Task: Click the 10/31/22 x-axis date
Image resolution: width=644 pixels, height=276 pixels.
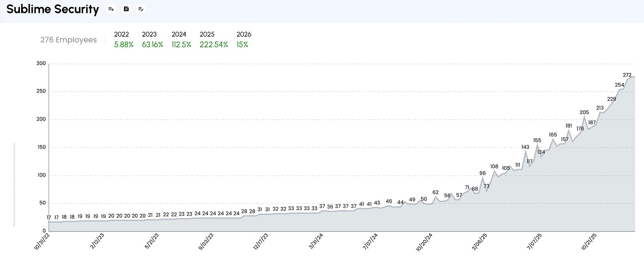Action: tap(42, 242)
